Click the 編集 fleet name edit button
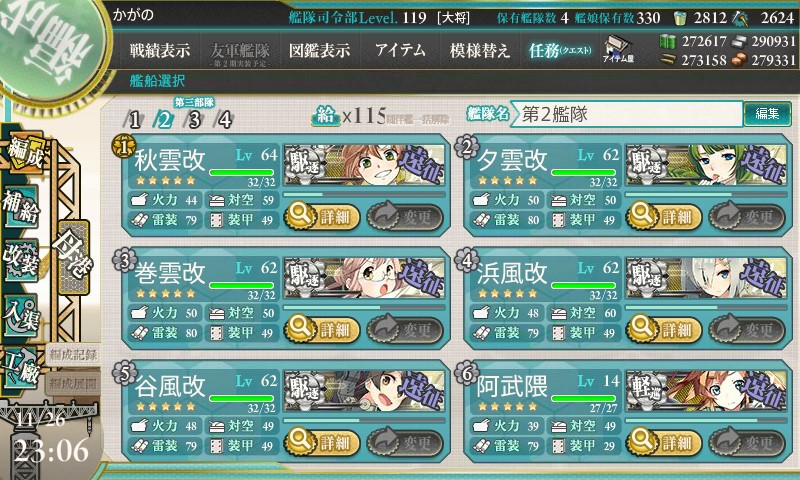Screen dimensions: 800x480 [767, 114]
